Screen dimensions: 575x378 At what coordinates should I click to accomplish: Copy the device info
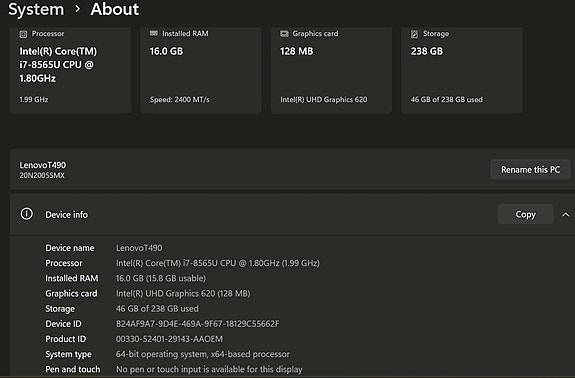tap(525, 214)
